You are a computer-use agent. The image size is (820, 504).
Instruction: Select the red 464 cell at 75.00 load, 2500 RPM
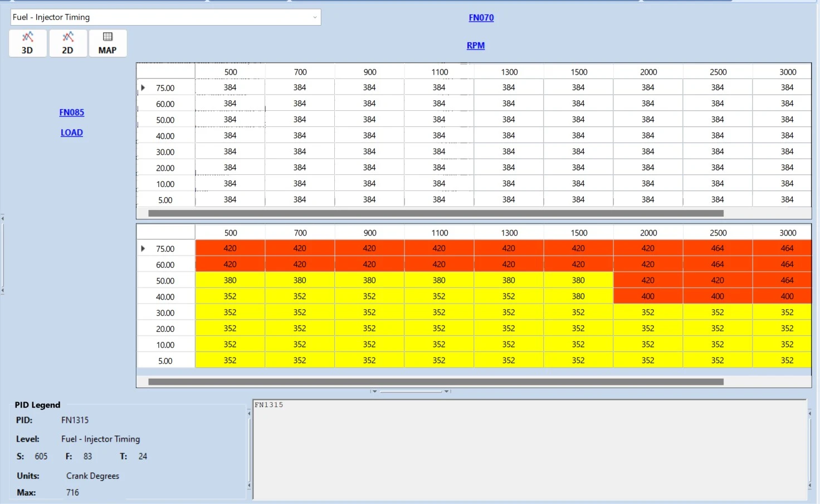click(717, 248)
